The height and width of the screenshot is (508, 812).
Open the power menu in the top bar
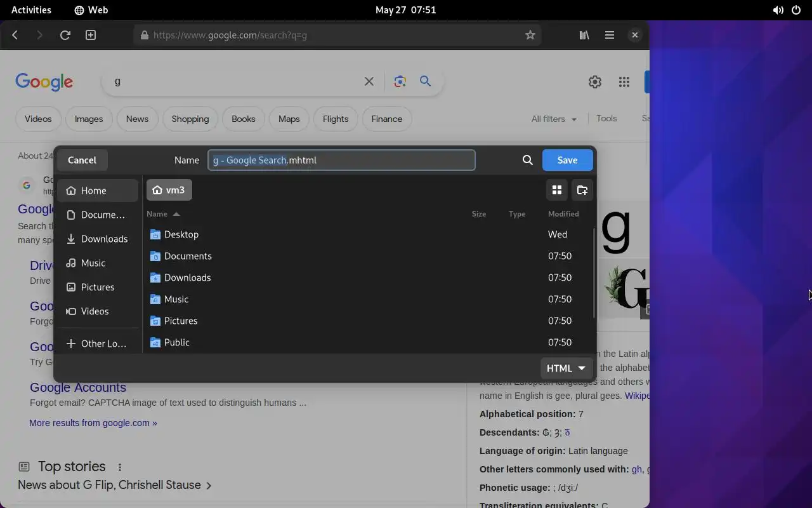(x=796, y=10)
